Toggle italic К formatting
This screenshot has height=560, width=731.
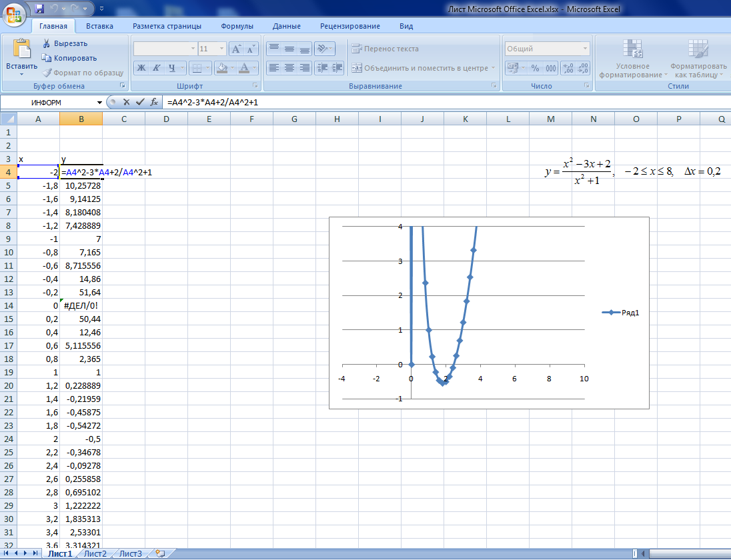coord(157,67)
